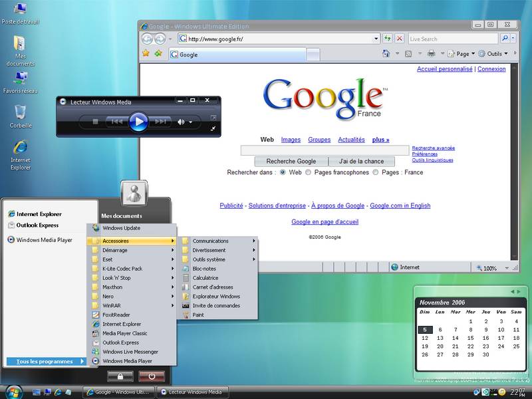Expand the Divertissement submenu
The image size is (532, 399).
[x=219, y=250]
